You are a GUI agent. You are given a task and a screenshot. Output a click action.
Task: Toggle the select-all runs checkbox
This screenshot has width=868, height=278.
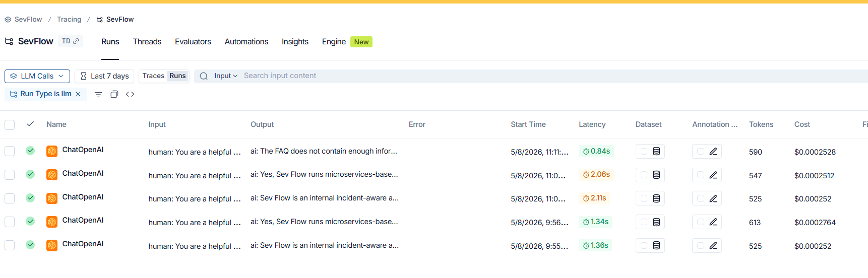coord(10,125)
